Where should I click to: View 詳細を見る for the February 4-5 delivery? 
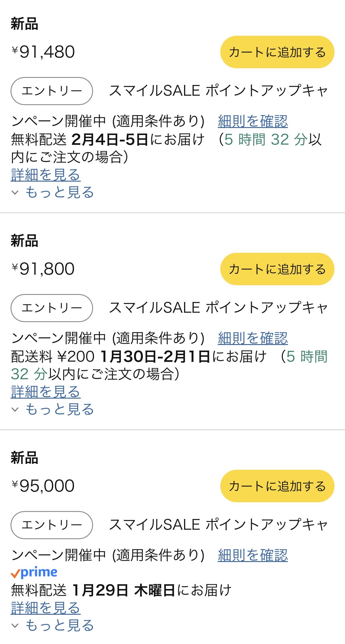[46, 175]
